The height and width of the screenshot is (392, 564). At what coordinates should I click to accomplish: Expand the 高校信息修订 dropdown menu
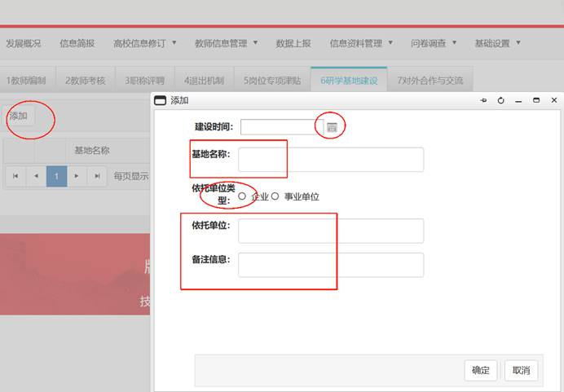(x=143, y=43)
